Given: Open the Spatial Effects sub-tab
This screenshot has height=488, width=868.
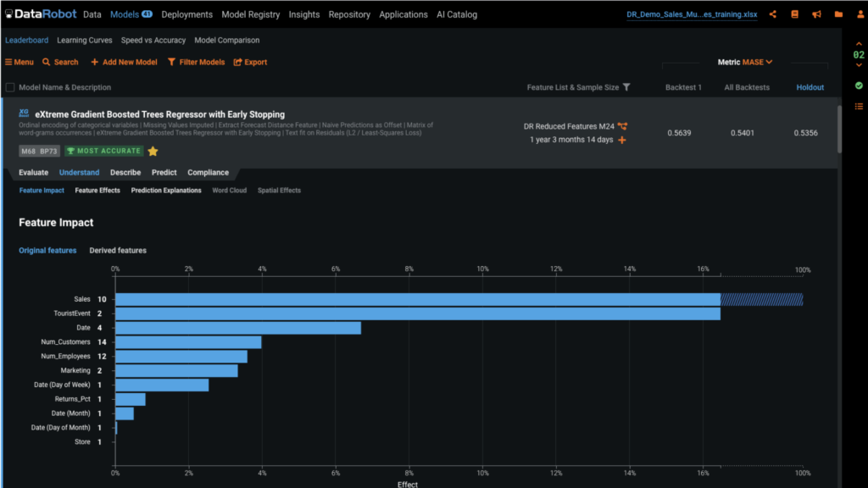Looking at the screenshot, I should (279, 191).
